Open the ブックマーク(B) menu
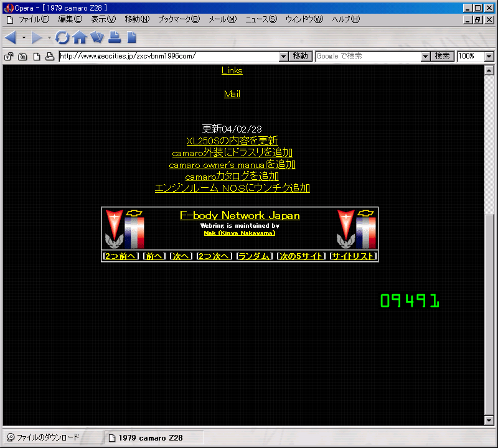The width and height of the screenshot is (498, 448). pos(179,19)
